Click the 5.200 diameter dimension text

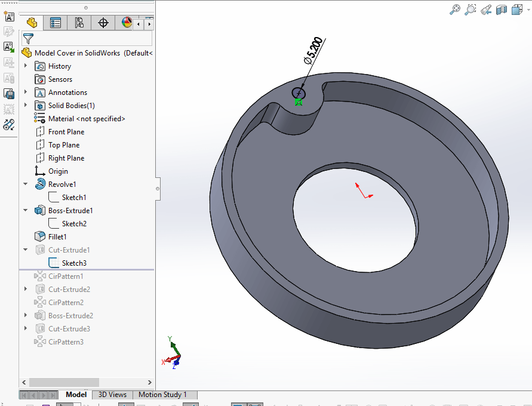[x=313, y=51]
